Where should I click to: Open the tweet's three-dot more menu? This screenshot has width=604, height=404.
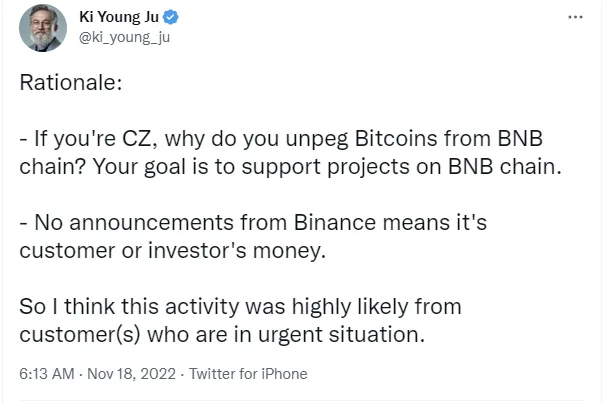point(575,18)
